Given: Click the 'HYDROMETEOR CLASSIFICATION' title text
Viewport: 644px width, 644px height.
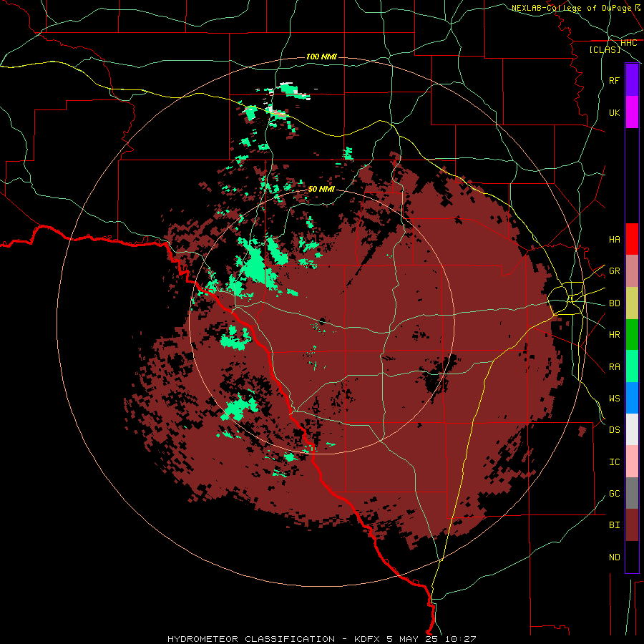Looking at the screenshot, I should click(x=251, y=639).
